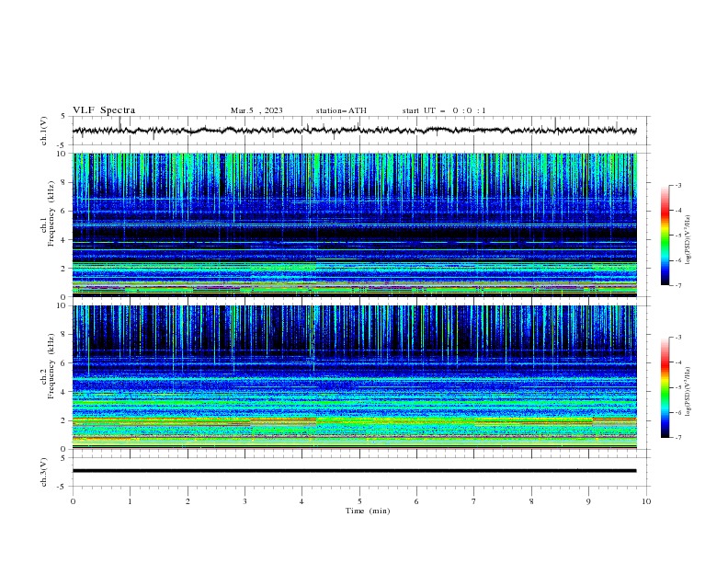The width and height of the screenshot is (728, 563).
Task: Click the "10" frequency tick of ch.1 spectrogram
Action: [x=63, y=154]
